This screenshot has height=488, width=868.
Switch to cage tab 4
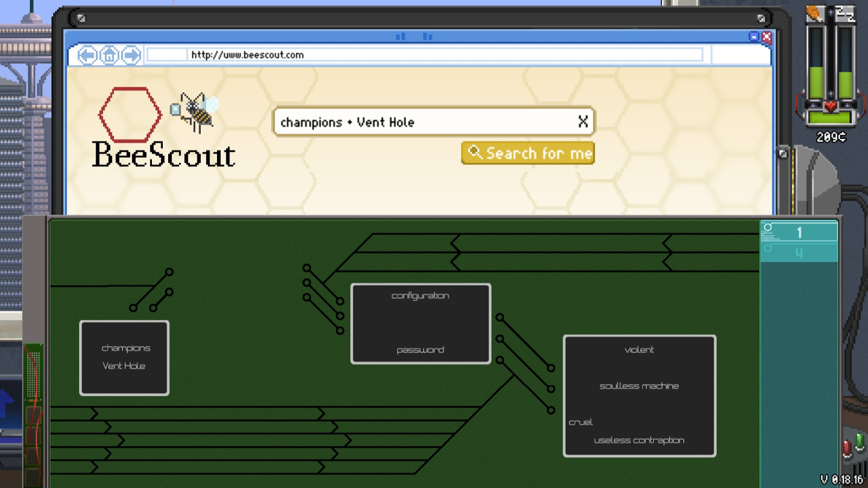pyautogui.click(x=799, y=253)
